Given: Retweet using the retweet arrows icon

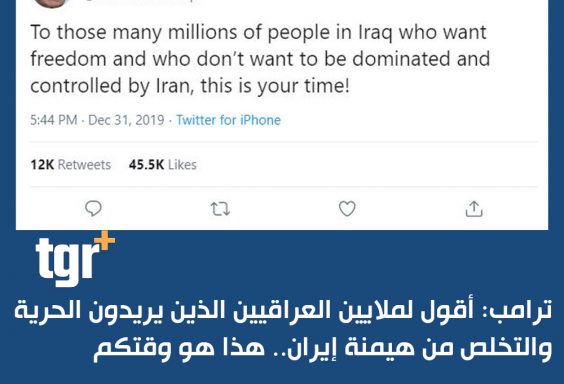Looking at the screenshot, I should (220, 209).
